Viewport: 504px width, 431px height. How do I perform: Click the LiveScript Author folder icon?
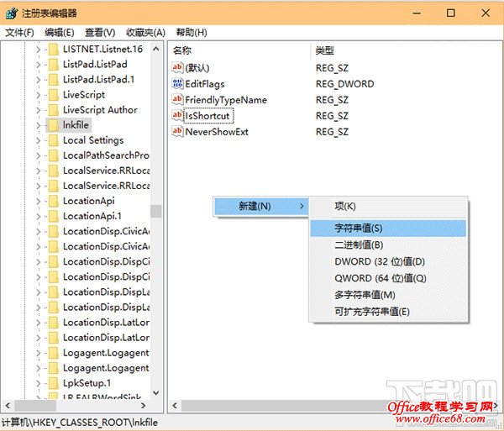54,110
